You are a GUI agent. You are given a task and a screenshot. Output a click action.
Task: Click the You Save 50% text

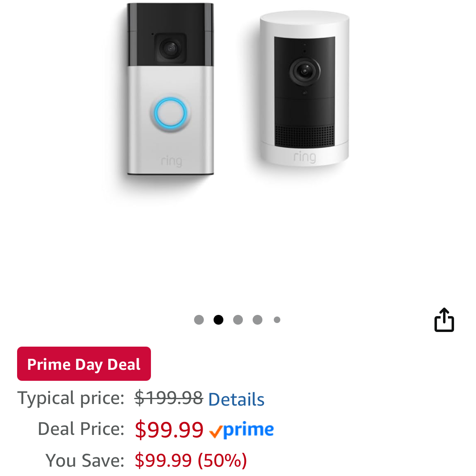click(x=191, y=460)
